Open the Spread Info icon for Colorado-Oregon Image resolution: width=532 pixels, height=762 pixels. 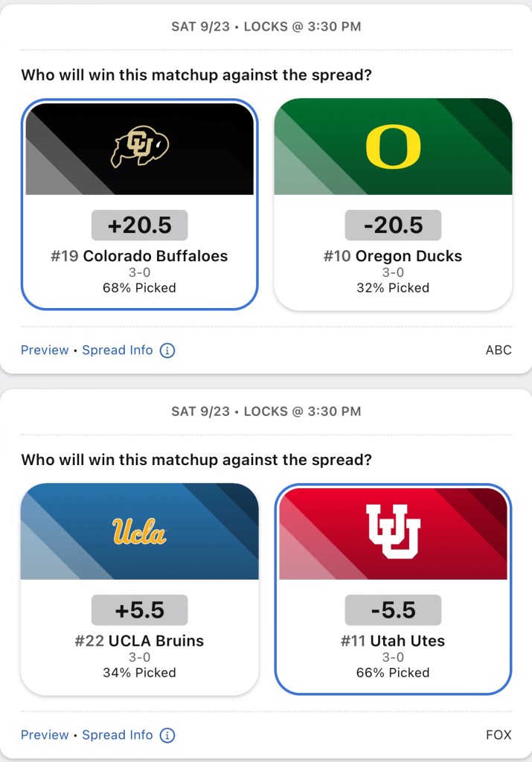tap(167, 350)
